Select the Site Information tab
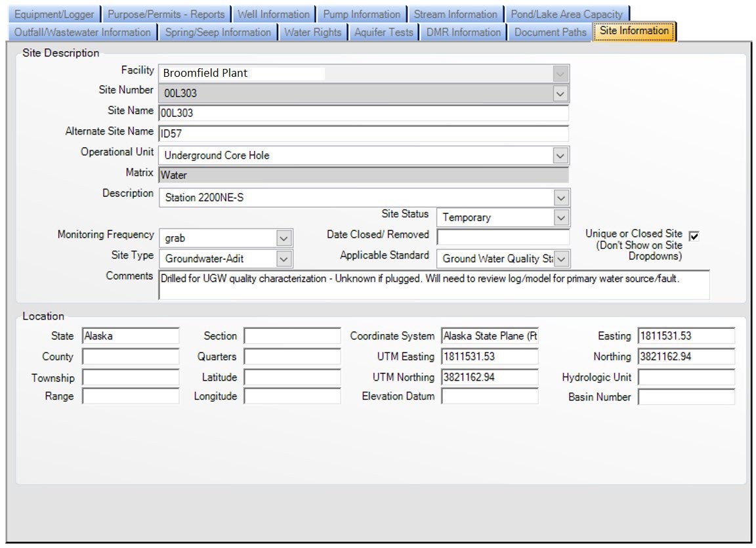This screenshot has height=548, width=756. pos(635,31)
